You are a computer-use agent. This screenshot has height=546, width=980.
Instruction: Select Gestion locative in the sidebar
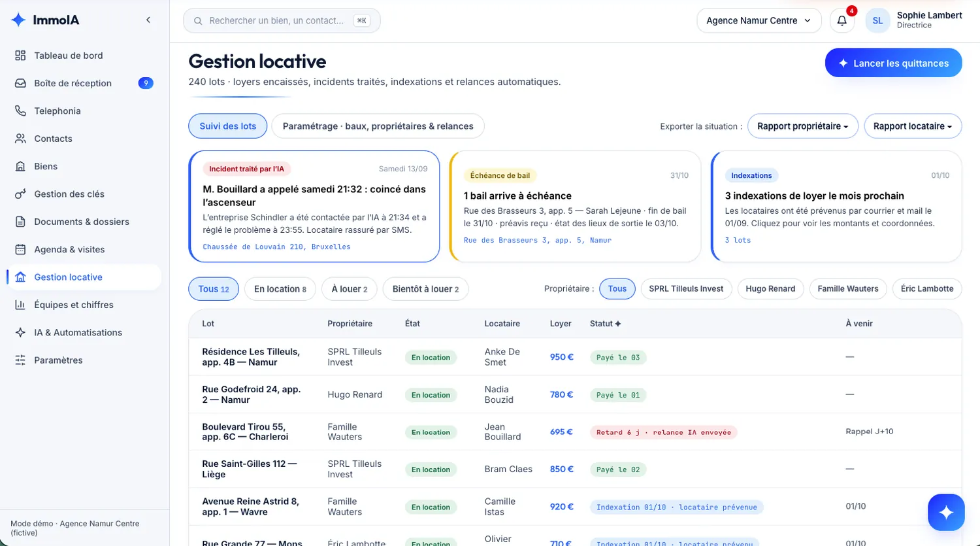coord(84,277)
